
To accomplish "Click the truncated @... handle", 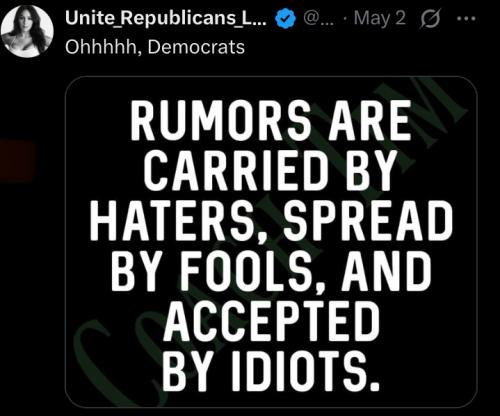I will [318, 19].
